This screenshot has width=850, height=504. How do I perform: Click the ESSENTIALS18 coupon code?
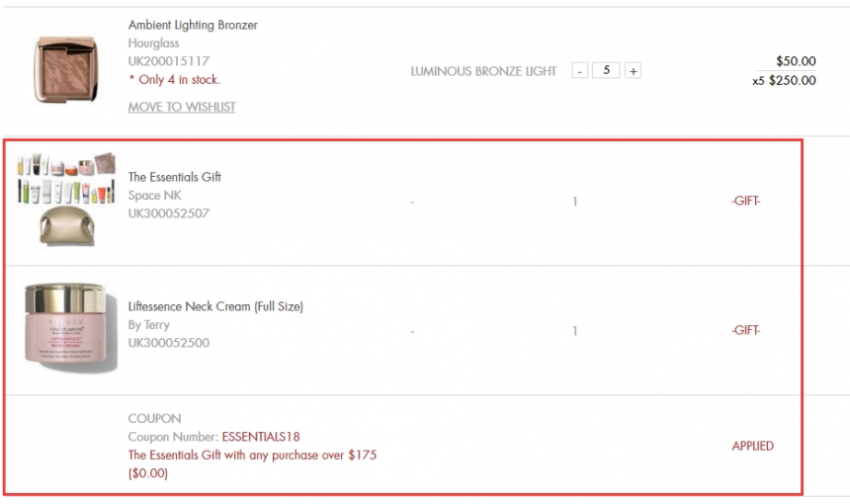pos(261,437)
